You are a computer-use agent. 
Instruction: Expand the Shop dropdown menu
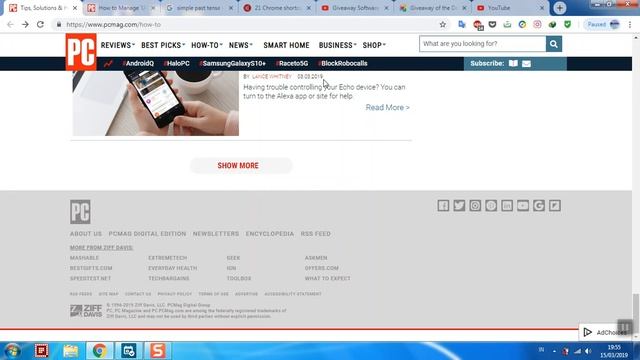[374, 45]
